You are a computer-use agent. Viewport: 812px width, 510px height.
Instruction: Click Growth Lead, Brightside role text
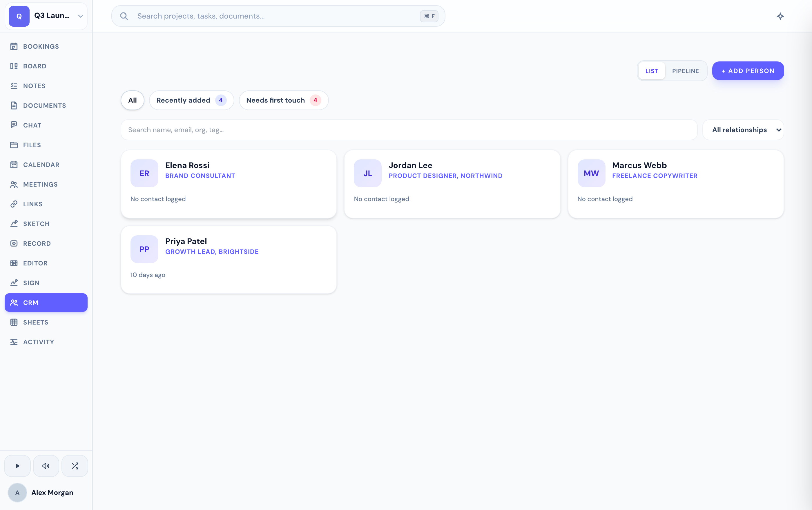pos(212,252)
